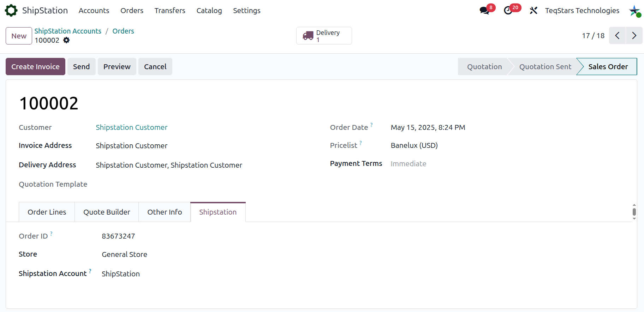
Task: Open the Catalog menu
Action: click(x=209, y=11)
